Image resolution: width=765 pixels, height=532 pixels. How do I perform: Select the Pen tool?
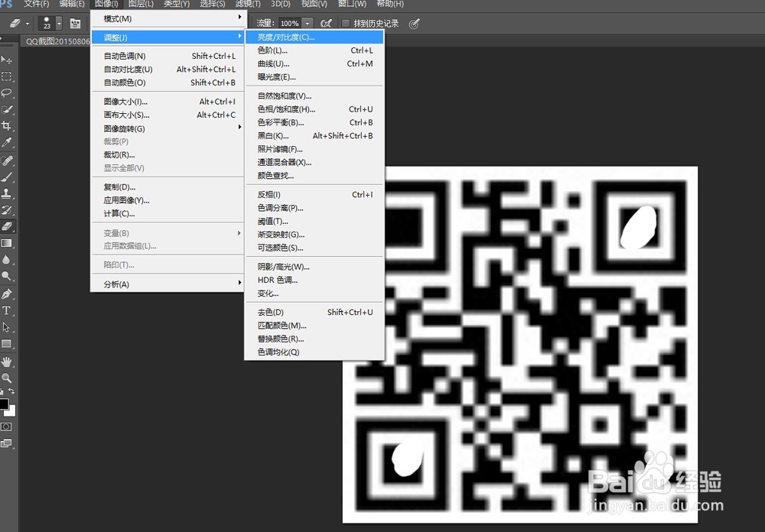[7, 294]
